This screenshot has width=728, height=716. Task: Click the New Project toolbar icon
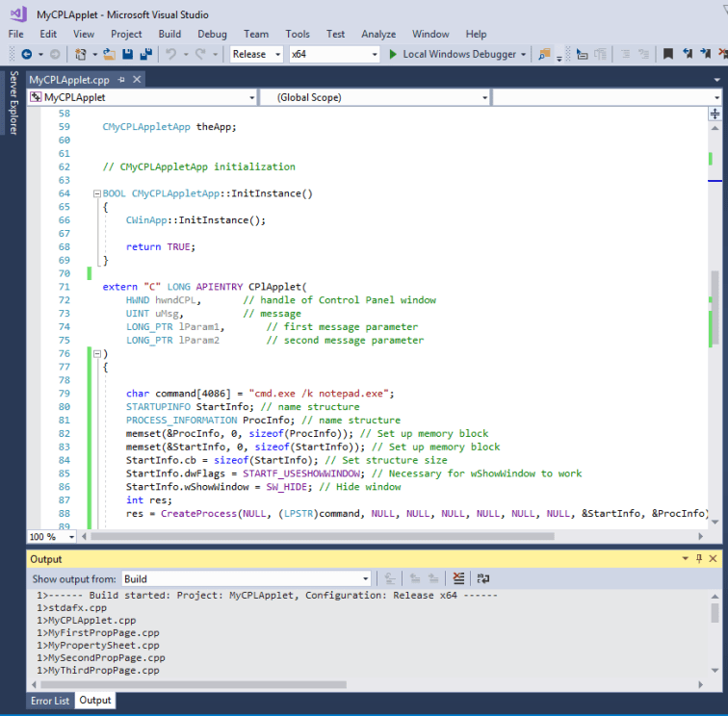coord(81,54)
